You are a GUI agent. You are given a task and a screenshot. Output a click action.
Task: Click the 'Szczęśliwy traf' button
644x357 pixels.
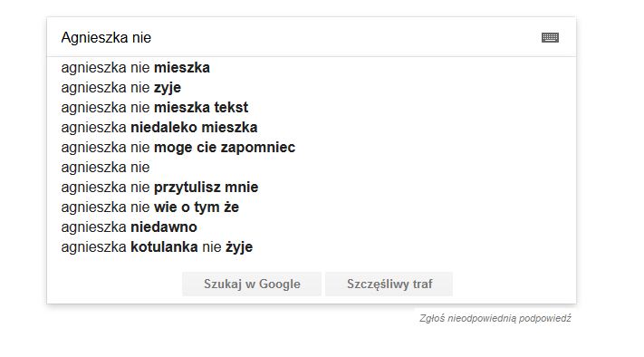point(389,284)
